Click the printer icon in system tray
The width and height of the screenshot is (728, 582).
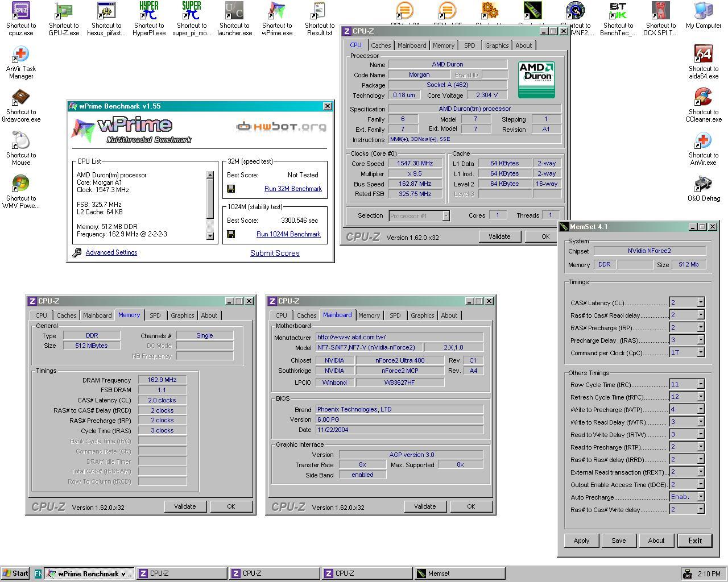point(687,574)
